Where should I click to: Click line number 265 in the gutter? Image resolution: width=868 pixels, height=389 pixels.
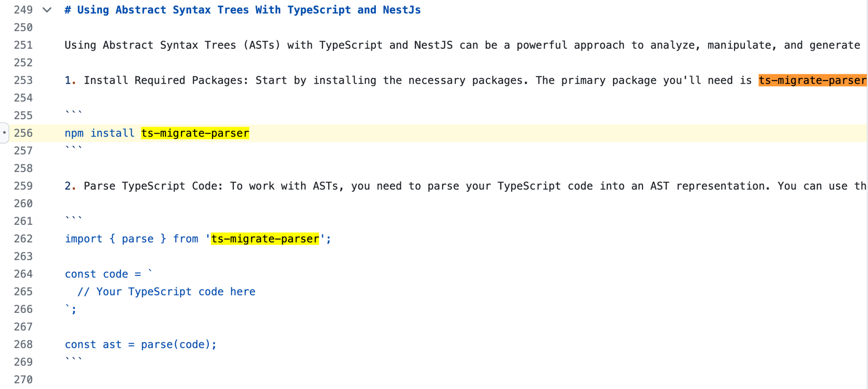coord(23,292)
